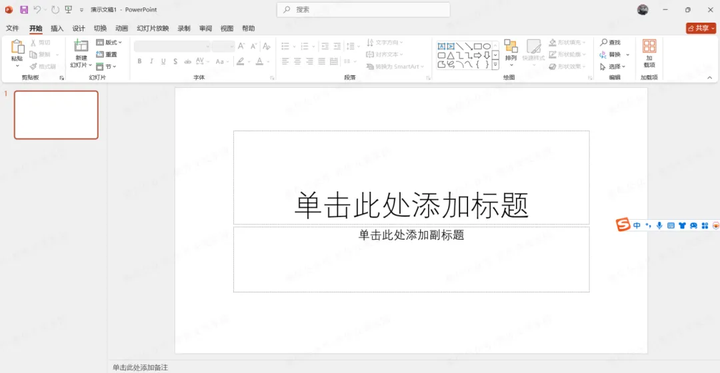Toggle Strikethrough (abc) formatting
720x373 pixels.
click(187, 61)
